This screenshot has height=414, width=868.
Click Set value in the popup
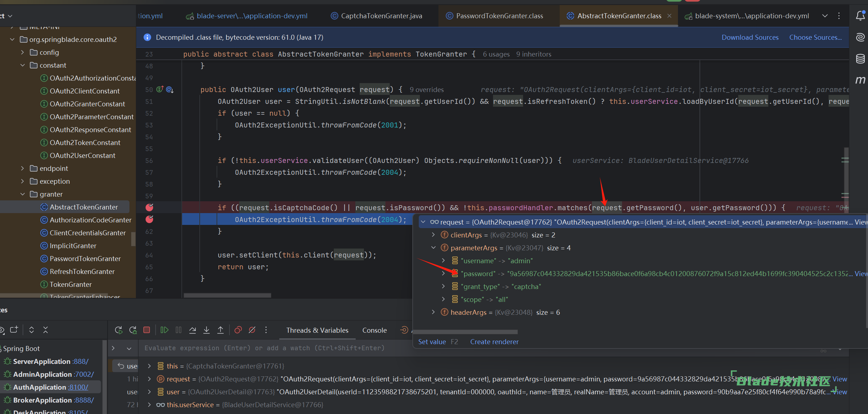[x=432, y=342]
